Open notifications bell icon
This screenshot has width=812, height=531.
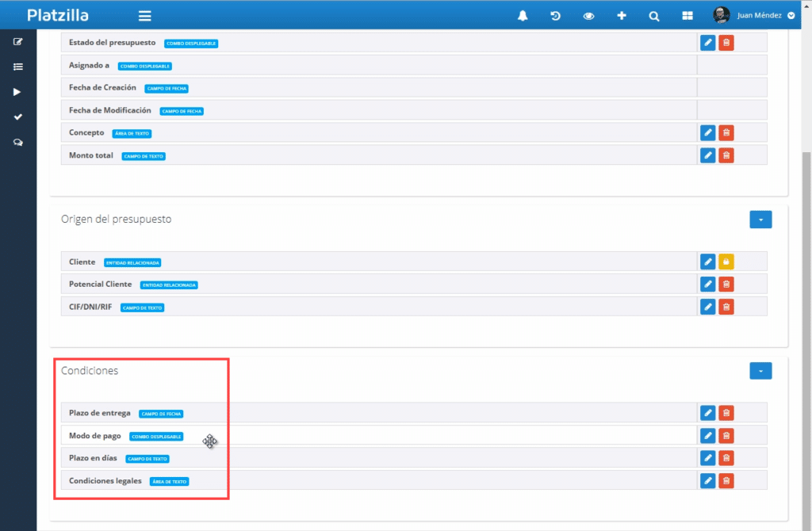[x=523, y=16]
